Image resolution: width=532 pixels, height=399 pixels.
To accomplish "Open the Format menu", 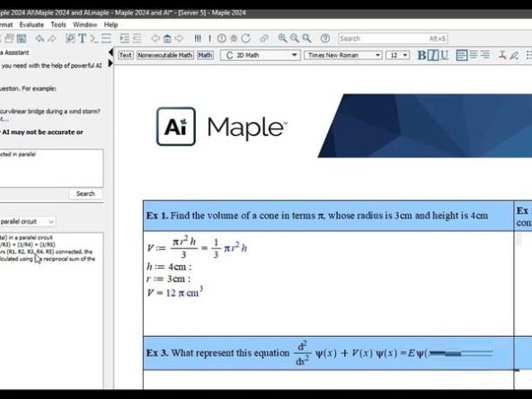I will [x=6, y=24].
